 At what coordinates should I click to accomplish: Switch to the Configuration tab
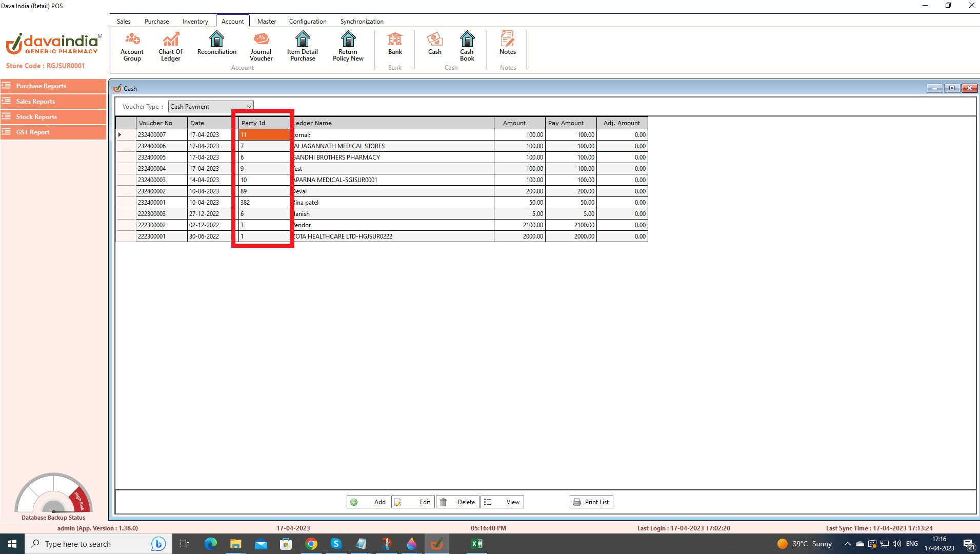pyautogui.click(x=307, y=22)
